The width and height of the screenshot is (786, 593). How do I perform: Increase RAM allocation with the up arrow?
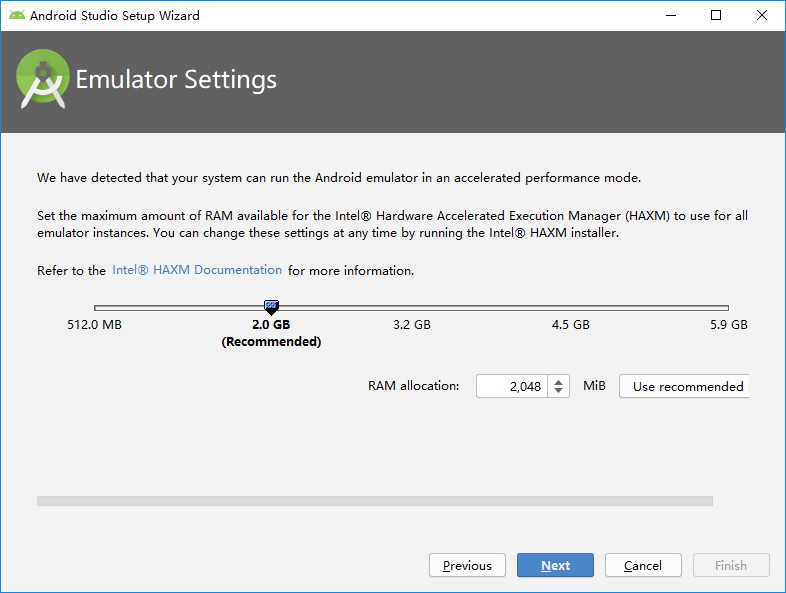pos(558,382)
